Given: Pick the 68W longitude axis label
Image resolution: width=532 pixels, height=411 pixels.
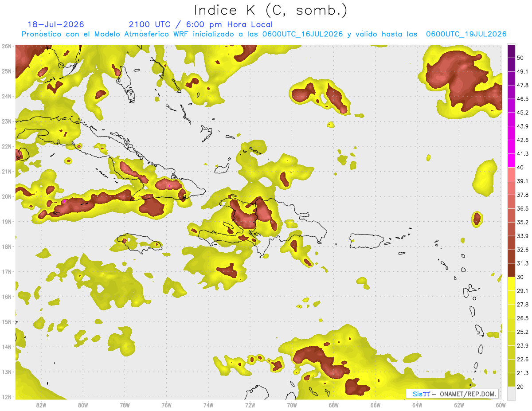Looking at the screenshot, I should pos(334,405).
